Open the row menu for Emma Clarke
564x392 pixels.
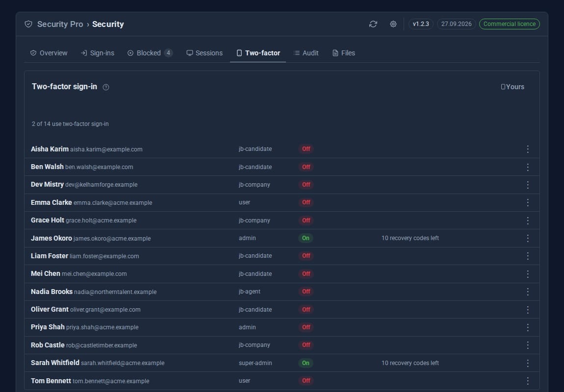tap(528, 203)
